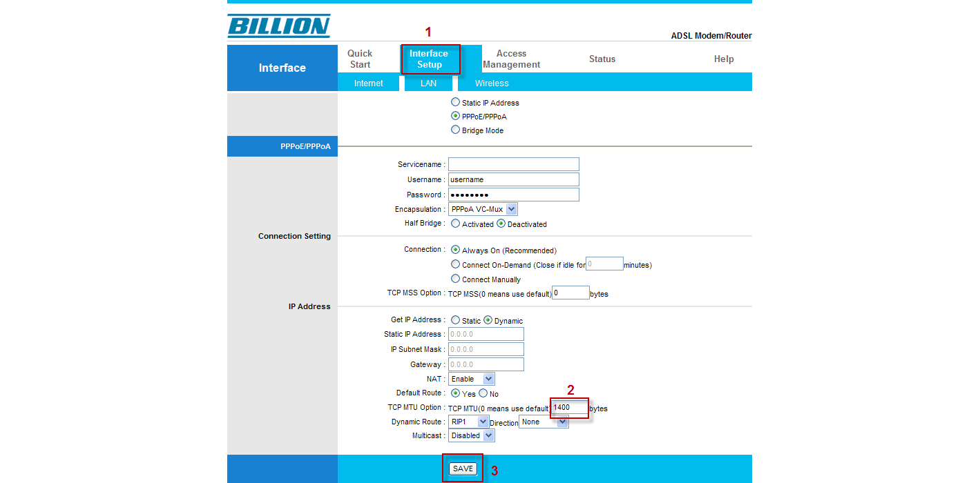The width and height of the screenshot is (980, 483).
Task: Select Connect Manually connection option
Action: 455,279
